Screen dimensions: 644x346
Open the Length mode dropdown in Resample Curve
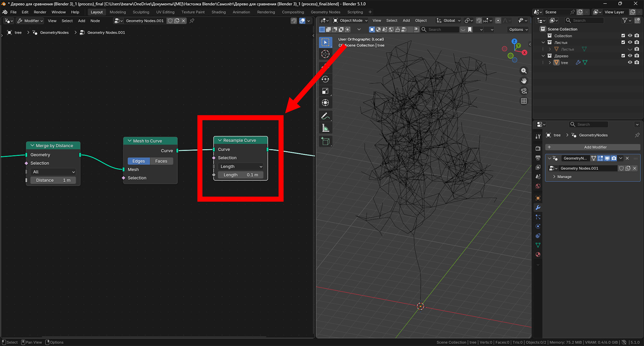(x=241, y=167)
